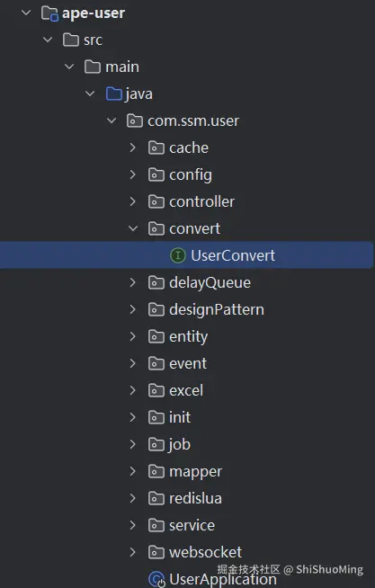This screenshot has width=375, height=588.
Task: Click the websocket package folder icon
Action: pos(156,552)
